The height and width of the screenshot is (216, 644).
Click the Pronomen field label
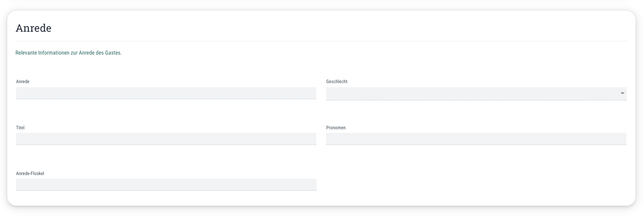click(336, 128)
